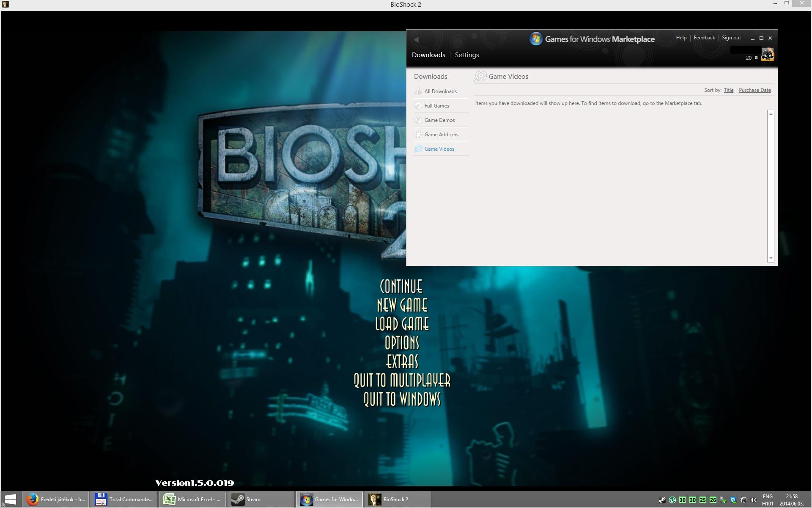
Task: Click Sign out
Action: 731,38
